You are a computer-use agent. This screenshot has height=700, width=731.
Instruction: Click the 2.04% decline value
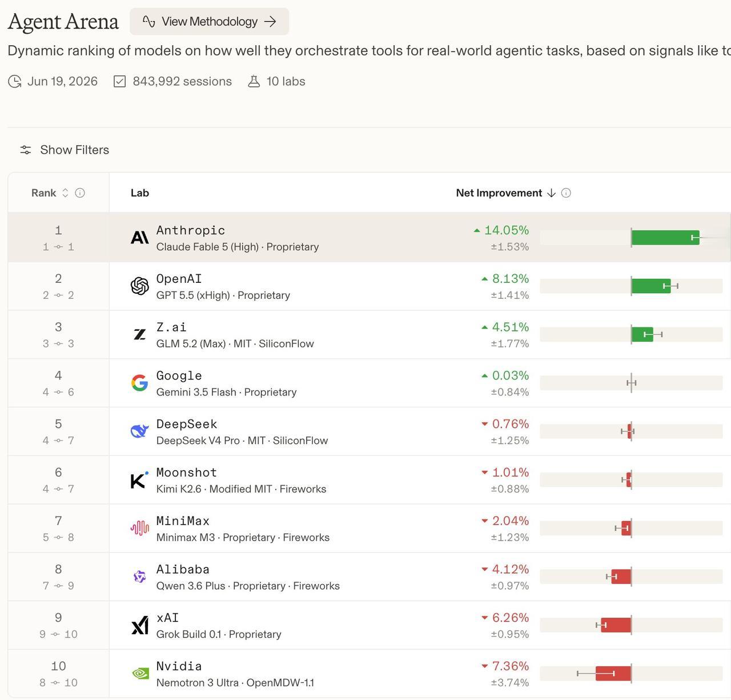tap(511, 521)
